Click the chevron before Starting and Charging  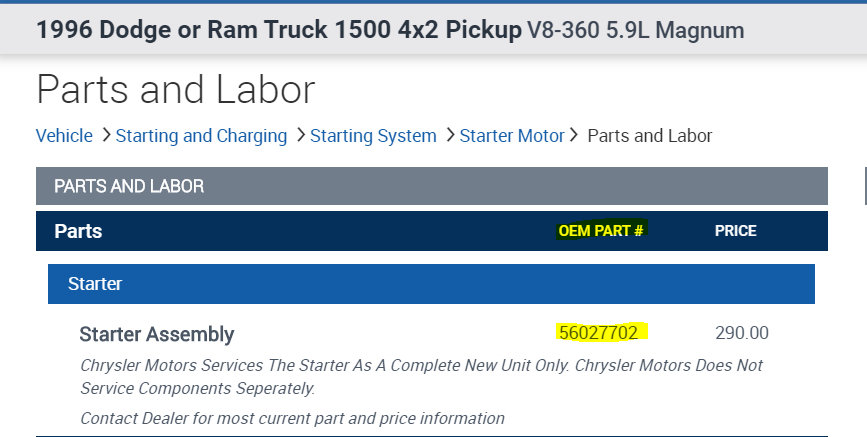[105, 135]
